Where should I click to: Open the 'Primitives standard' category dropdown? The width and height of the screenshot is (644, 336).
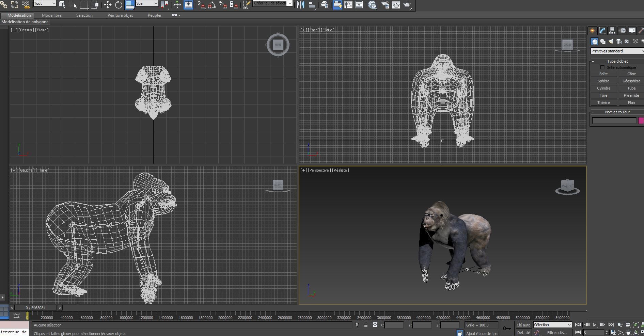(617, 51)
